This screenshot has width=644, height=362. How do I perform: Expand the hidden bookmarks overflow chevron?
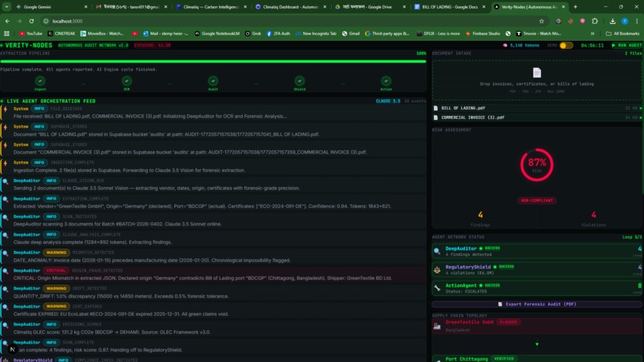(x=593, y=34)
